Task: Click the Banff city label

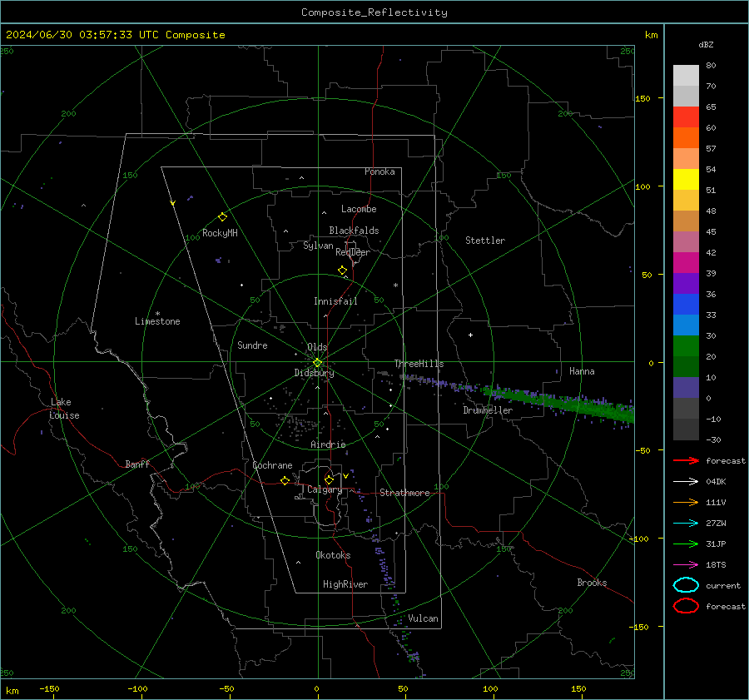Action: (x=137, y=464)
